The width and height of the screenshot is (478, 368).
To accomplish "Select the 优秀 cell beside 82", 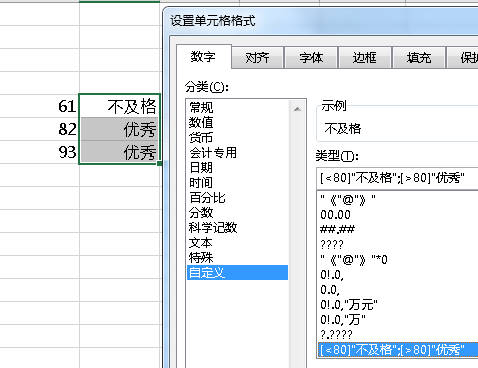I will coord(120,129).
